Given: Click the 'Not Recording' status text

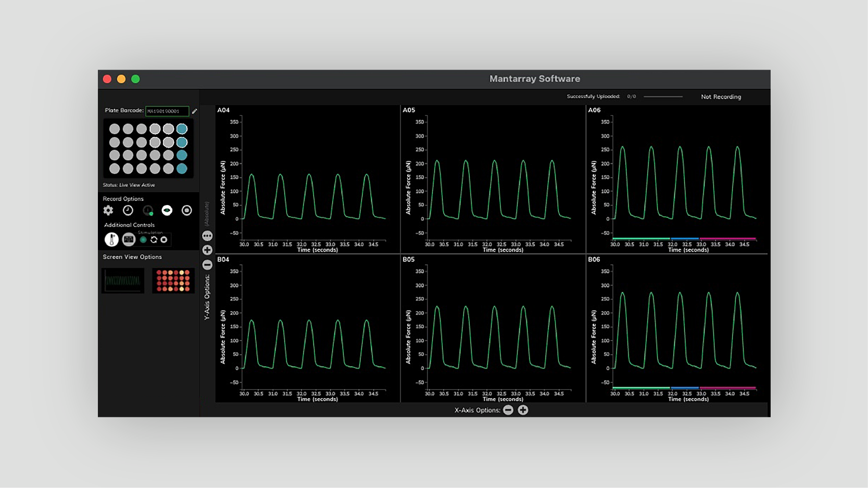Looking at the screenshot, I should tap(721, 97).
